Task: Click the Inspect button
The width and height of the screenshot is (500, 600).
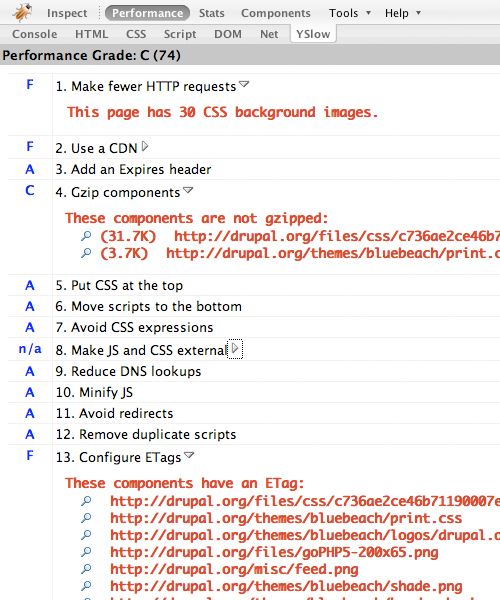Action: [x=67, y=13]
